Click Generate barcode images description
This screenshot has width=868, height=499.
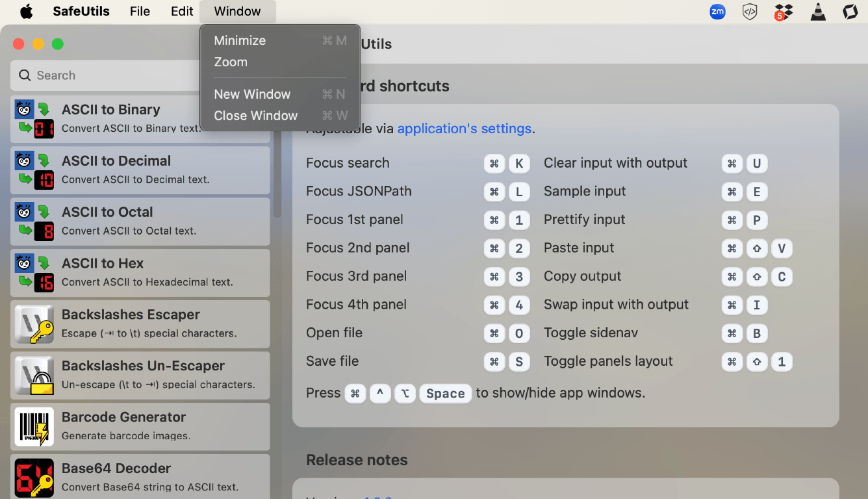pyautogui.click(x=126, y=436)
